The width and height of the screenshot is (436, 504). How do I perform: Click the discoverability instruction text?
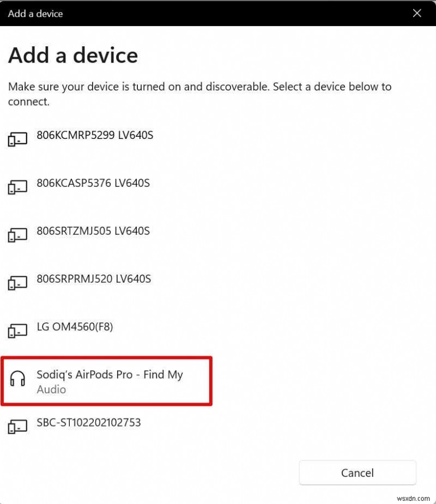coord(199,94)
